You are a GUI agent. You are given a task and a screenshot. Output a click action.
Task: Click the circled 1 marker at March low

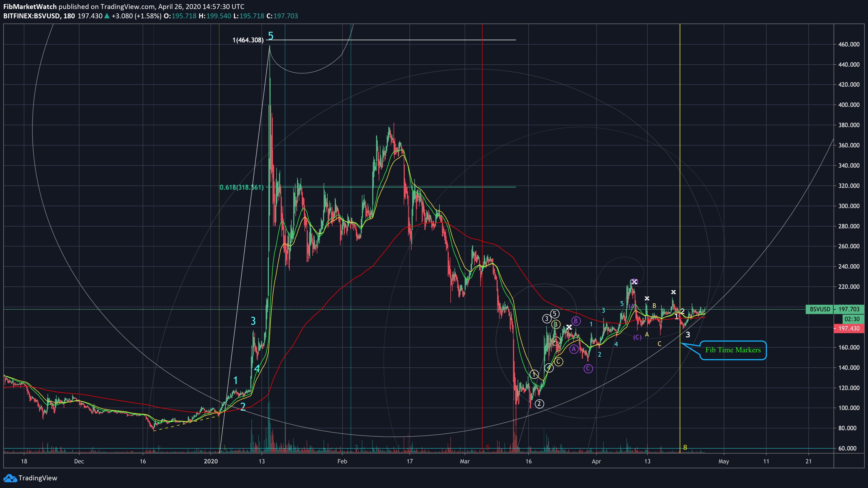click(534, 374)
